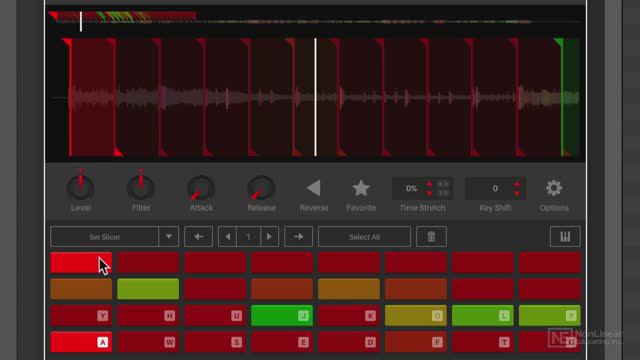
Task: Click the Key Shift 0 value
Action: [x=495, y=189]
